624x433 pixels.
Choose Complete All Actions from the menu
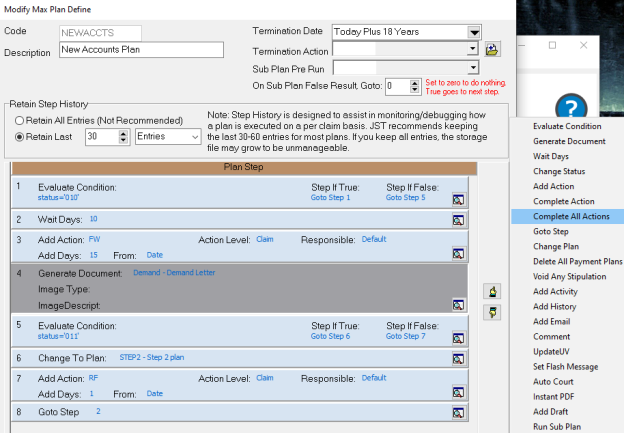click(570, 216)
